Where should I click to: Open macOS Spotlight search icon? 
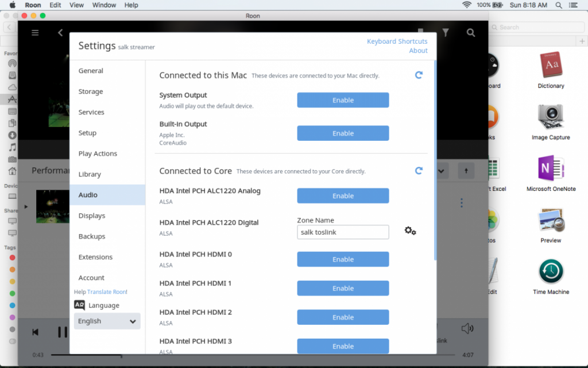(x=559, y=5)
